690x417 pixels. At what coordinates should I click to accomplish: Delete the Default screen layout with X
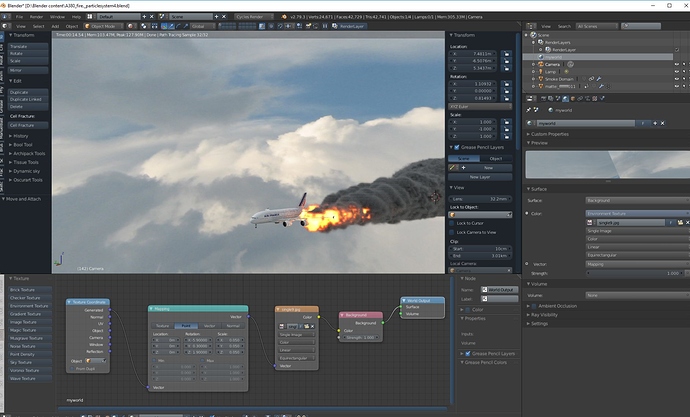click(151, 17)
